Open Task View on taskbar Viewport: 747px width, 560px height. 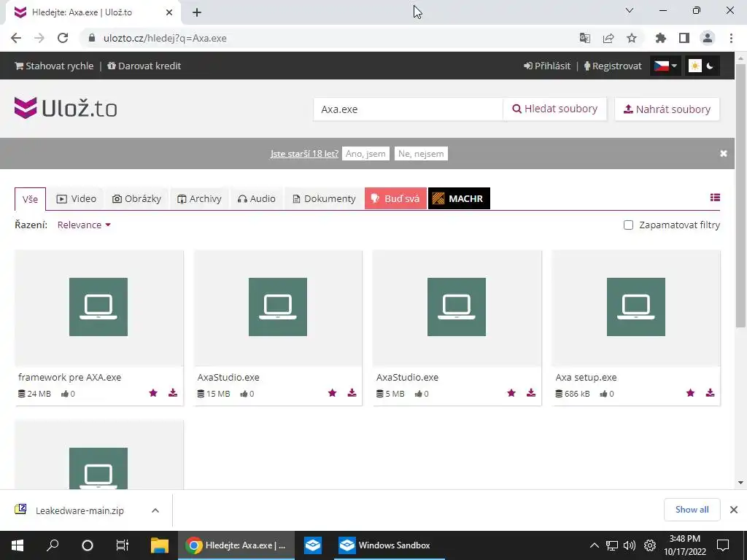pyautogui.click(x=123, y=545)
